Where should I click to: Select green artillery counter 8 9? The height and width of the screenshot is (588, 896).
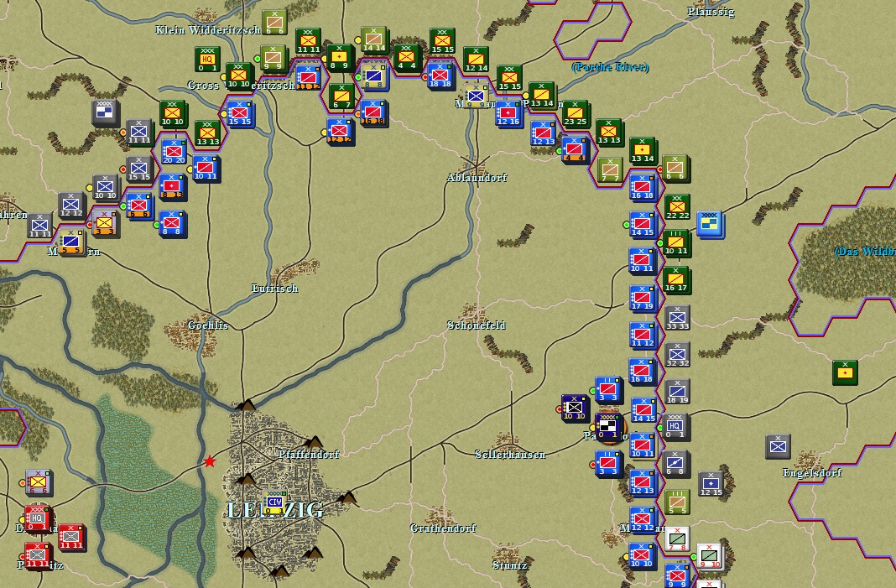340,58
